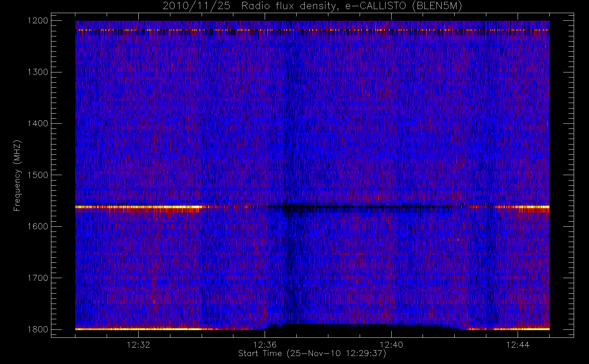
Task: Click the 'Start Time (25-Nov-10 12:29:37)' label
Action: (312, 353)
